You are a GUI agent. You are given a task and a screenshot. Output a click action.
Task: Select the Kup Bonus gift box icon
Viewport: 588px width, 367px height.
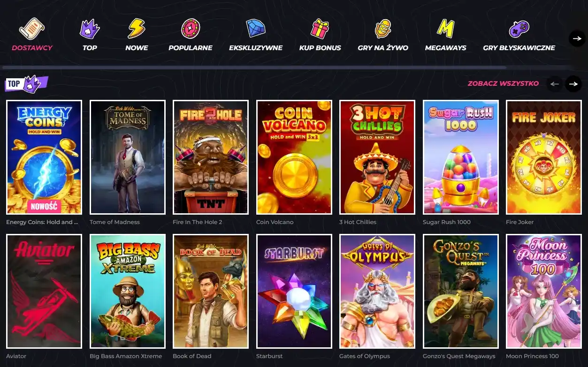(320, 29)
